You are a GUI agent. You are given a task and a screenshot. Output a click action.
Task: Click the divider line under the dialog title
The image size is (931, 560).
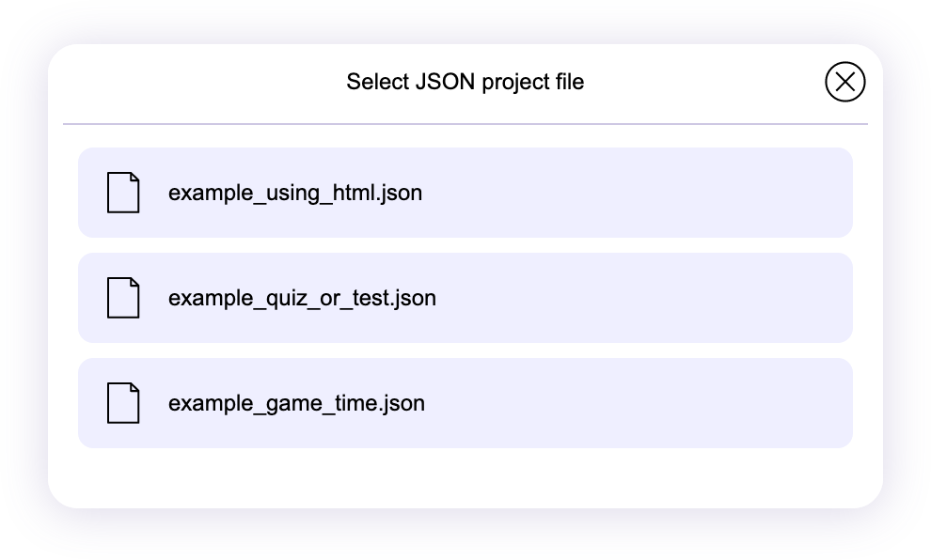pyautogui.click(x=465, y=124)
